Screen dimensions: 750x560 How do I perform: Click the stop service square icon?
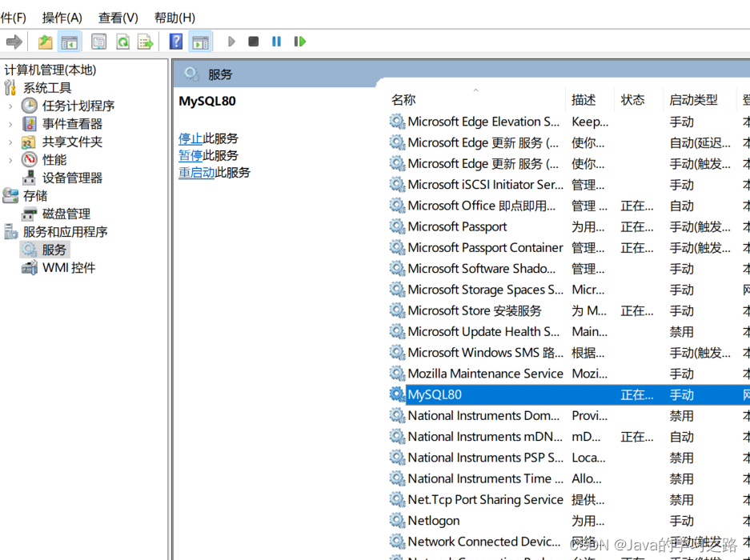(x=254, y=42)
